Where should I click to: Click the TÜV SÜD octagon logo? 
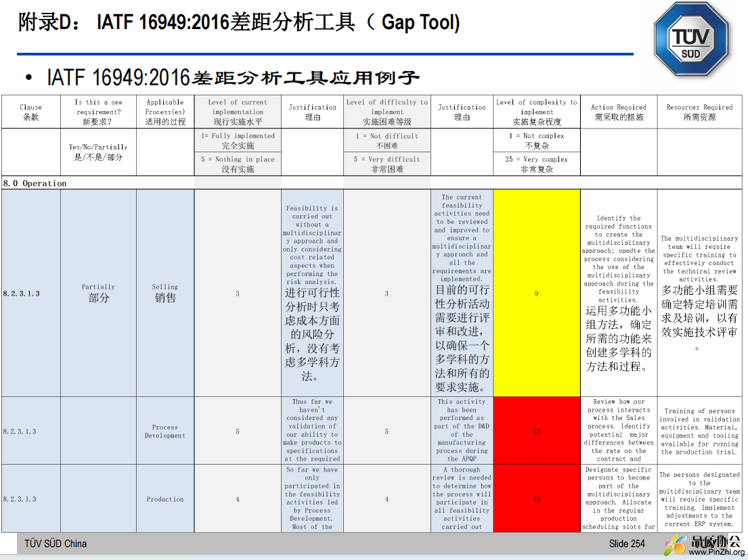coord(690,40)
